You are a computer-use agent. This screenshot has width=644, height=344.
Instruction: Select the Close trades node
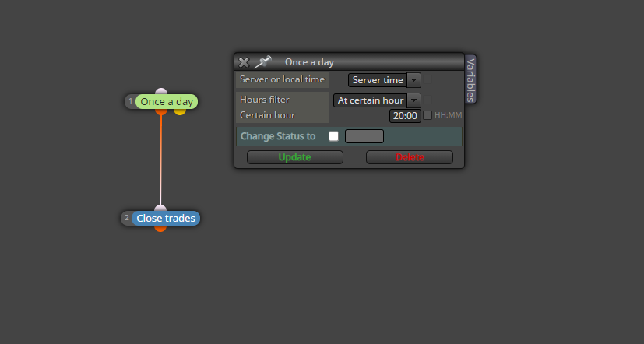(x=166, y=219)
